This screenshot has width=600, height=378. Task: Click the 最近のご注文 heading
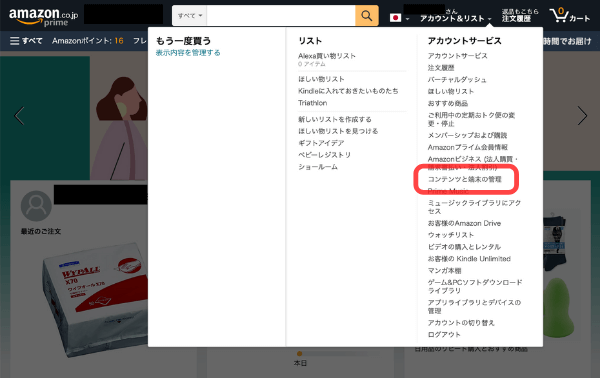(41, 231)
